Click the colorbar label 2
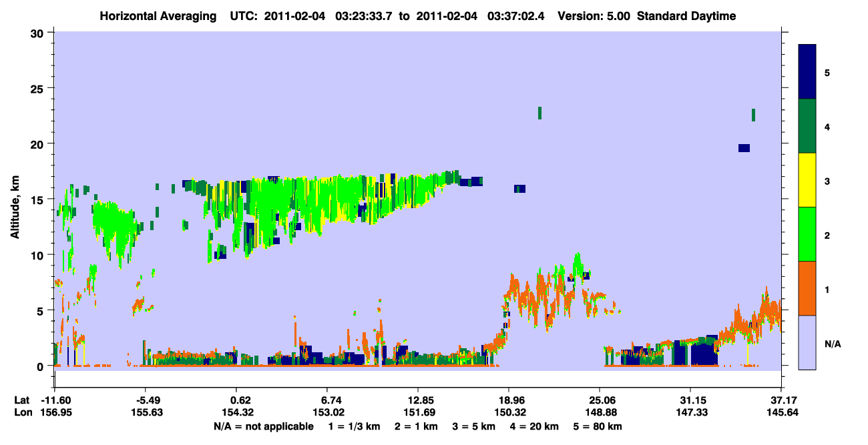 [x=827, y=235]
